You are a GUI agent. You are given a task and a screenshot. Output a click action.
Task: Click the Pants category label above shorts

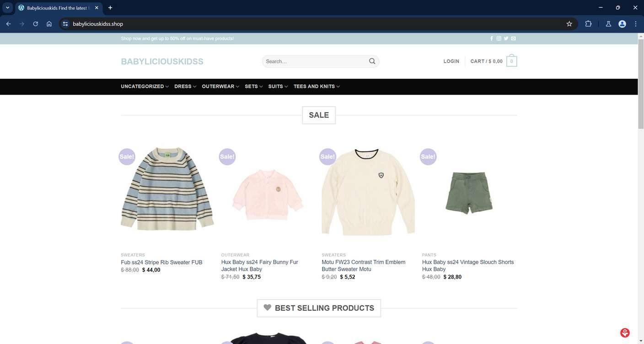pos(429,255)
